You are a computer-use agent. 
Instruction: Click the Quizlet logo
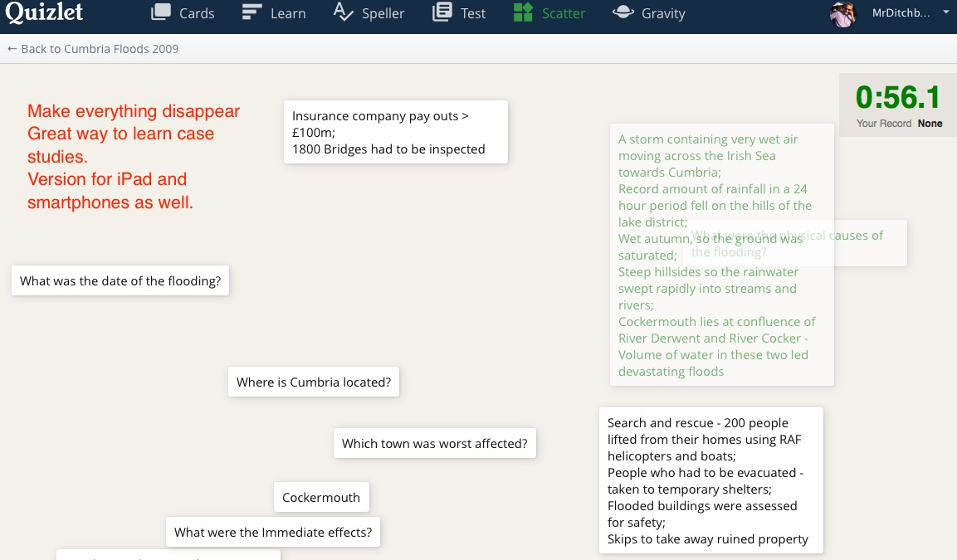(x=44, y=13)
